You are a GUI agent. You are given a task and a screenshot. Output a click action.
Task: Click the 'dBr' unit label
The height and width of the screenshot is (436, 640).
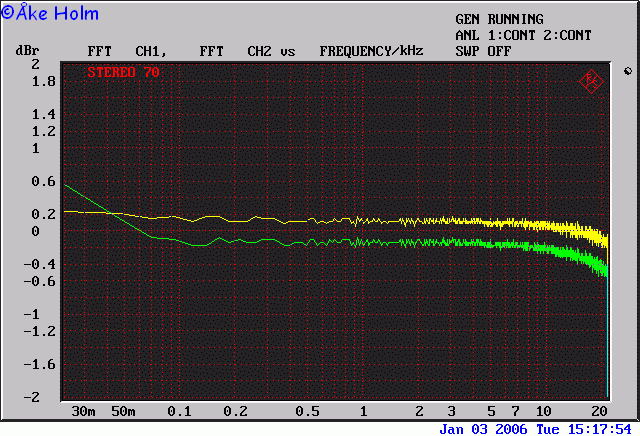[27, 51]
